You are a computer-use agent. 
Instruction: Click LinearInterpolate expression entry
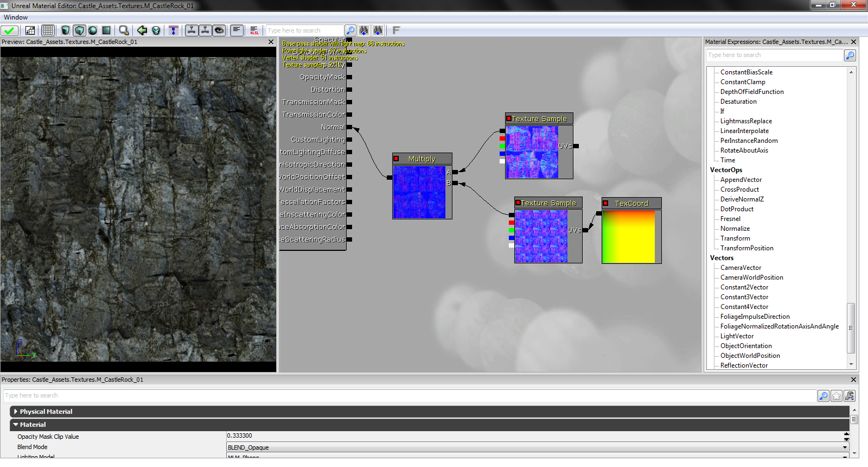pos(744,131)
